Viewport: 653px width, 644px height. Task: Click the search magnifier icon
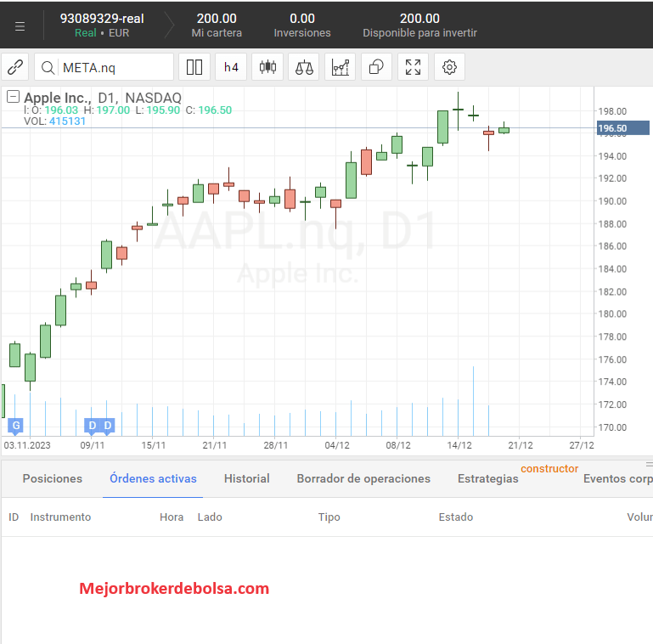pyautogui.click(x=48, y=67)
